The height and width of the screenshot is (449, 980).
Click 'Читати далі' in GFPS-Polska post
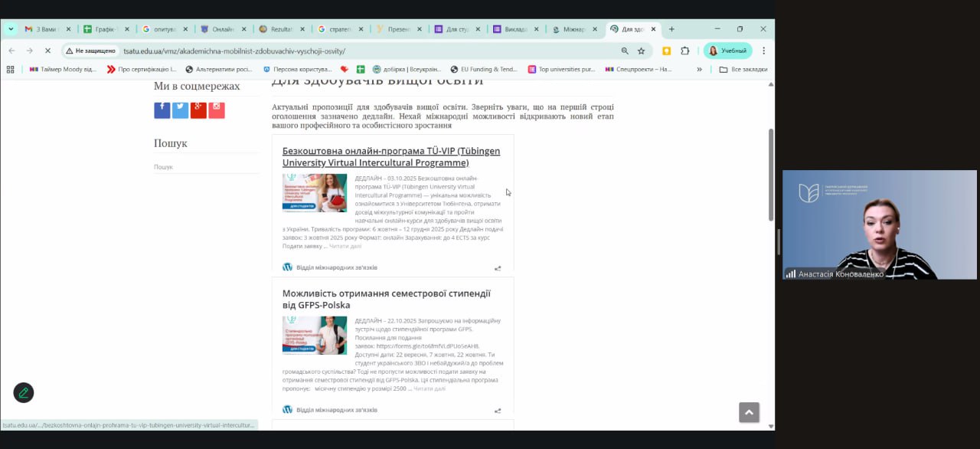coord(430,389)
